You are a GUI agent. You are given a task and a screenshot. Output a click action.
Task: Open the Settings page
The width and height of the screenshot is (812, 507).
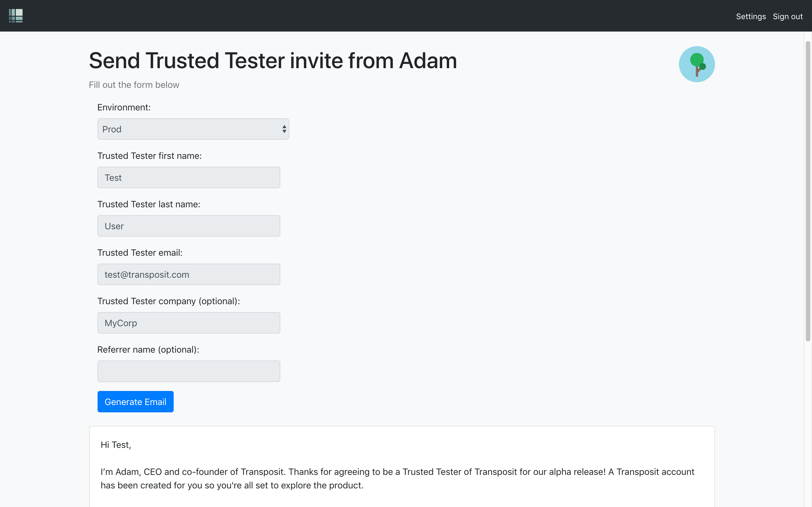[x=751, y=16]
